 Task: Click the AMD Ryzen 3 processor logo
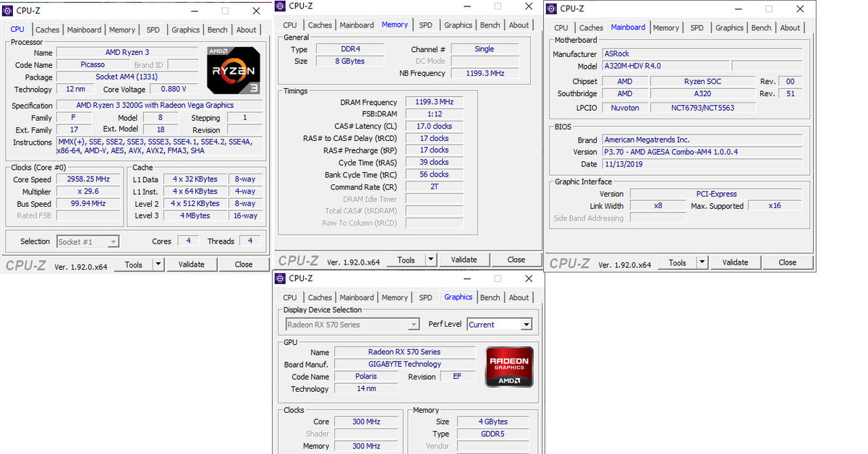(234, 70)
